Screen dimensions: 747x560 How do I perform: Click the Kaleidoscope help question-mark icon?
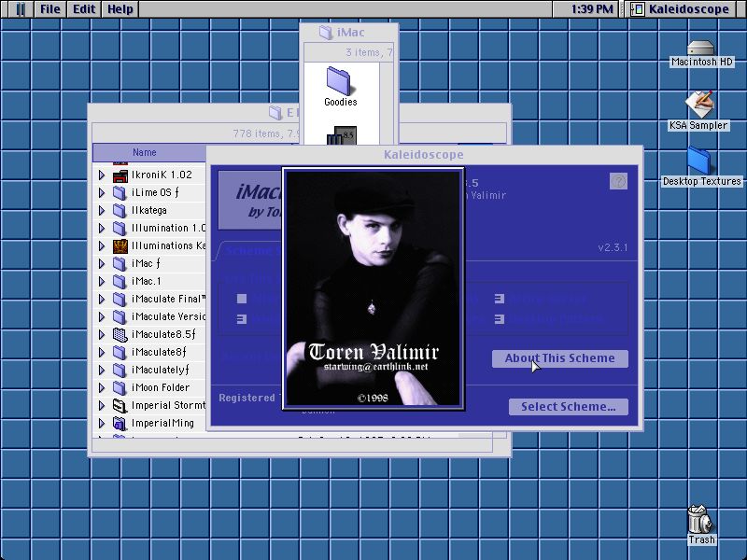pos(618,181)
